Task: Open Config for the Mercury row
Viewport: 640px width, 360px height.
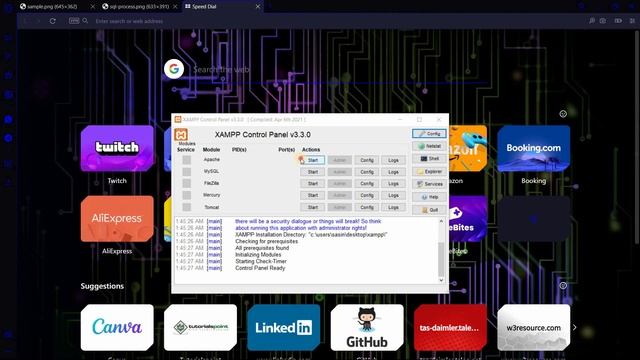Action: pyautogui.click(x=367, y=196)
